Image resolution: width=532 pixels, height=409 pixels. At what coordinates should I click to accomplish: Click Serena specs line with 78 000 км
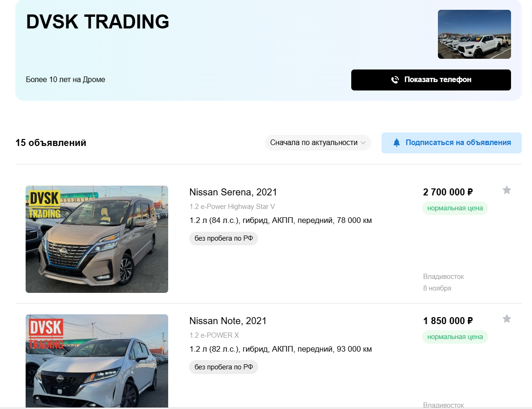coord(280,221)
